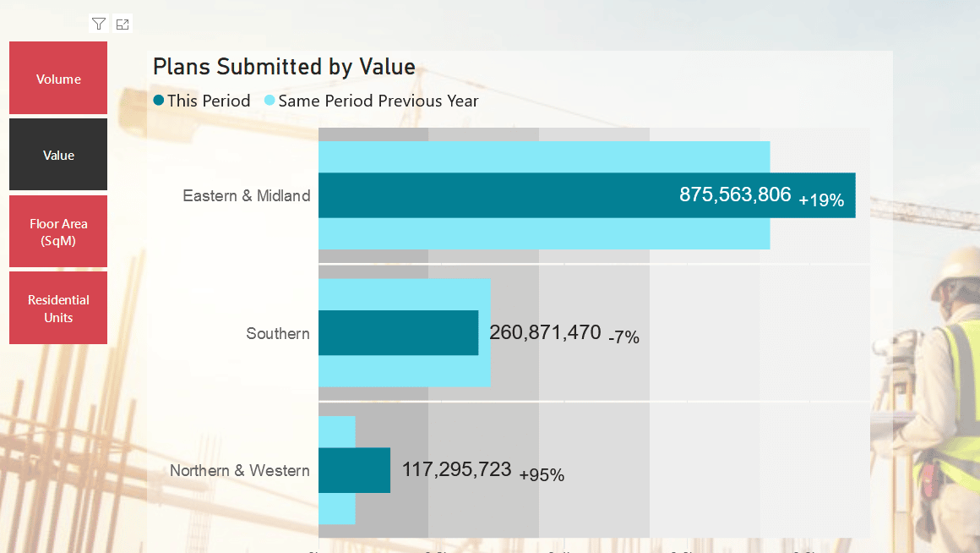The image size is (980, 553).
Task: Click the 875,563,806 data label
Action: [735, 195]
